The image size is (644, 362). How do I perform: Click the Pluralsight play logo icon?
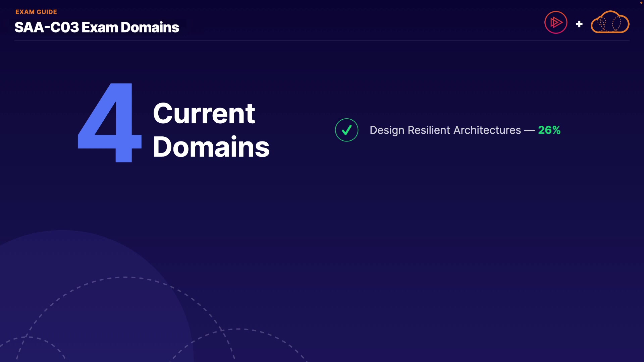pyautogui.click(x=556, y=22)
